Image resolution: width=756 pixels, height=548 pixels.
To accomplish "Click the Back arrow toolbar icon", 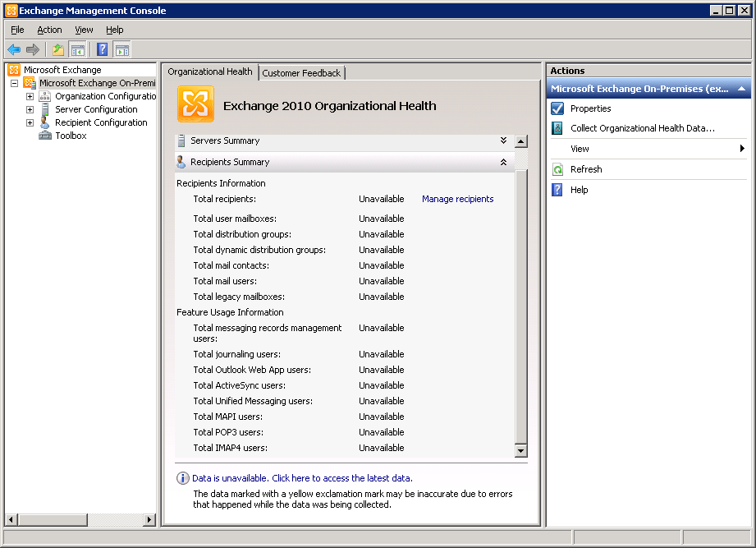I will pyautogui.click(x=14, y=49).
